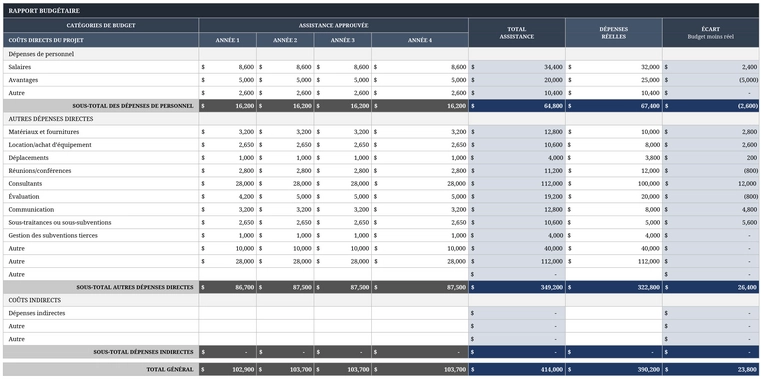The height and width of the screenshot is (379, 761).
Task: Select the Déplacements row label
Action: [101, 158]
